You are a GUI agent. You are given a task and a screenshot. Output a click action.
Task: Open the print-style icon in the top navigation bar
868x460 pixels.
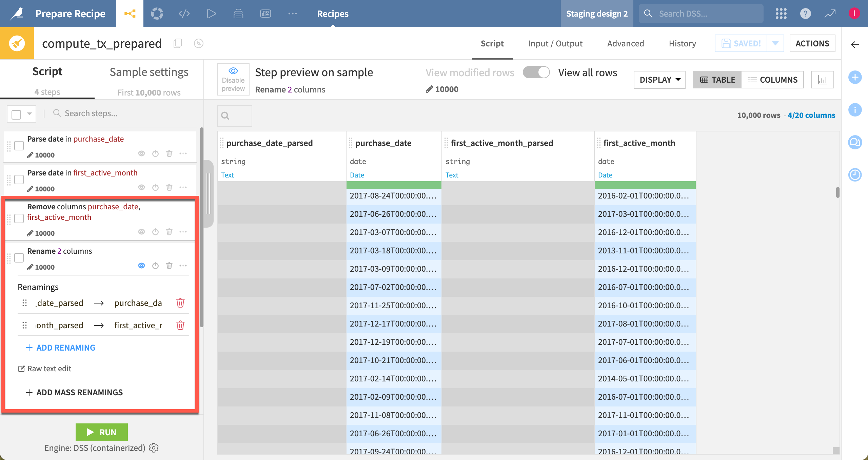click(238, 14)
